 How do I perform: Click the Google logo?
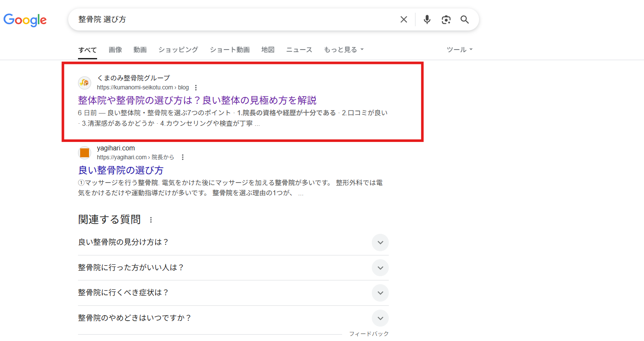(25, 20)
